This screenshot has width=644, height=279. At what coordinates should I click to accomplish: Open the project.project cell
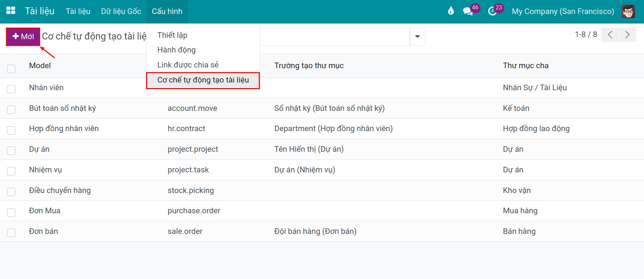coord(193,149)
